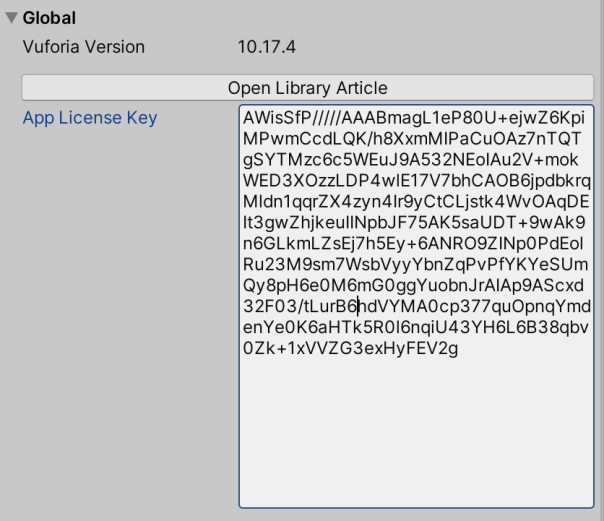This screenshot has height=521, width=604.
Task: Click the Open Library Article button
Action: pyautogui.click(x=307, y=88)
